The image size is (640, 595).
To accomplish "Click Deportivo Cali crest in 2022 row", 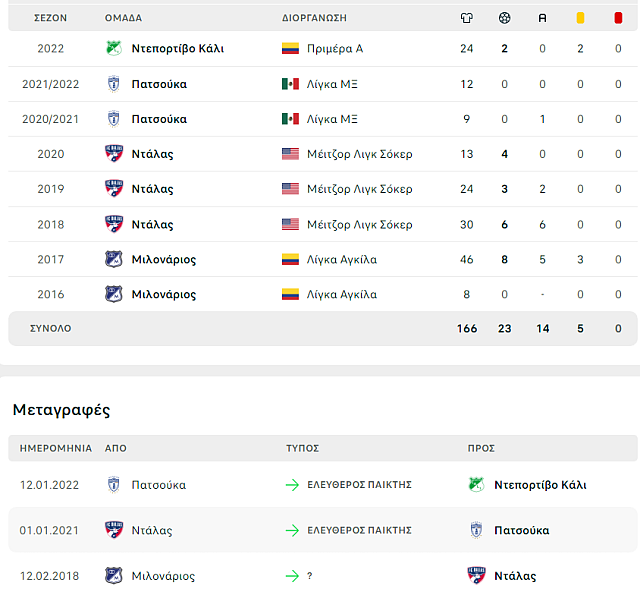I will click(x=113, y=48).
